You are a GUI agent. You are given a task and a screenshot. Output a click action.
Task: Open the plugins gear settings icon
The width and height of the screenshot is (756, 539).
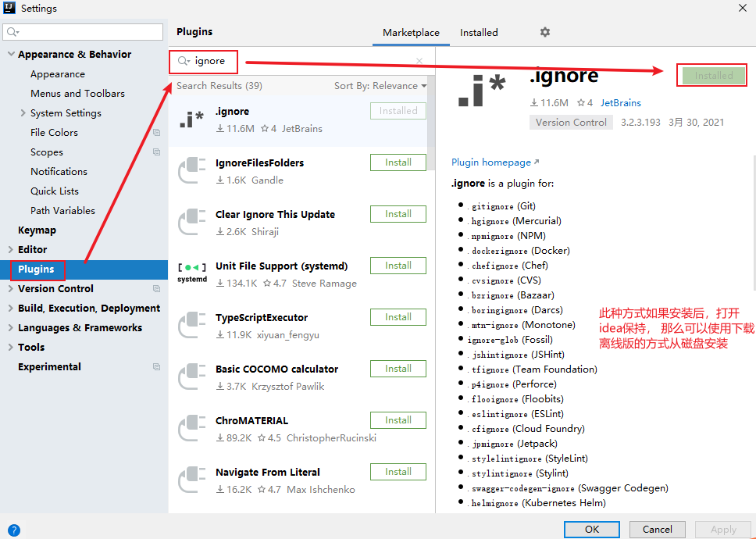[x=545, y=32]
